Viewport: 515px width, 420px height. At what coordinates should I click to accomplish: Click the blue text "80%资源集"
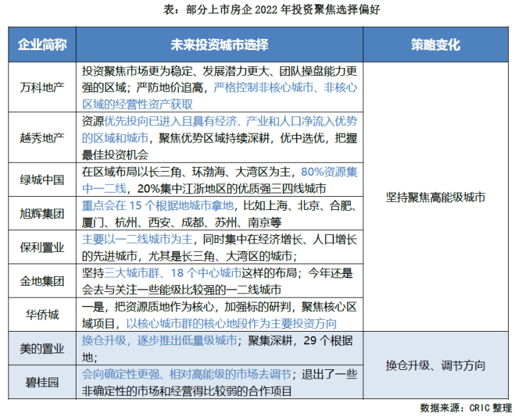[329, 172]
